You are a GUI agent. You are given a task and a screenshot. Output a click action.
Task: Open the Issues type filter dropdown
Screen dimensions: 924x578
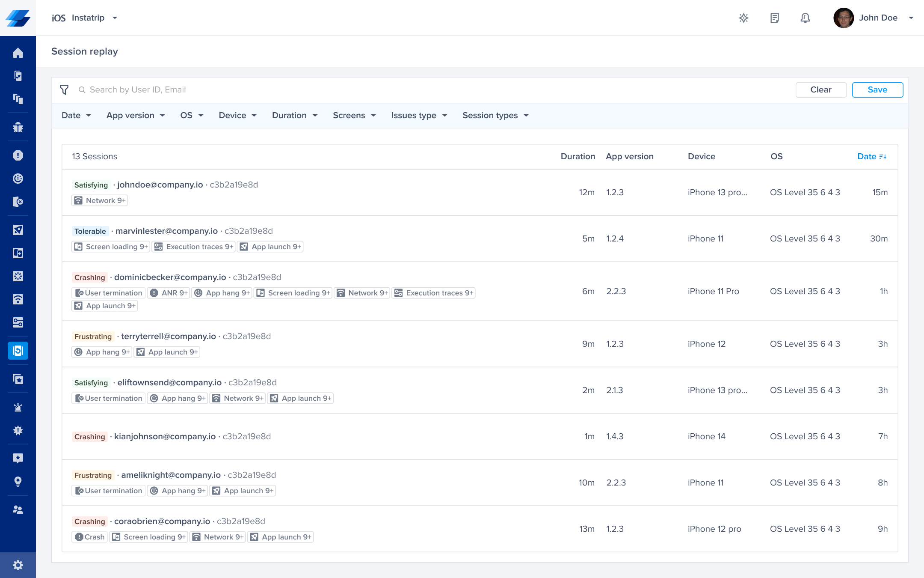click(419, 116)
